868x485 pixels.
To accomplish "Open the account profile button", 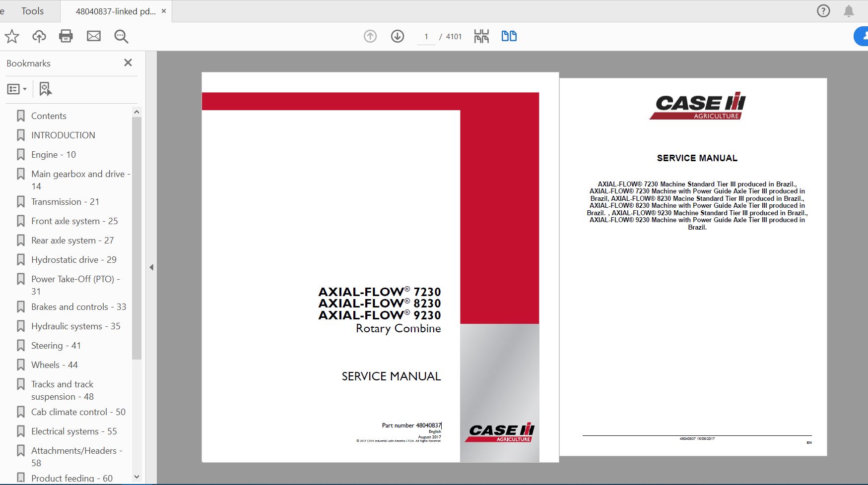I will 862,36.
